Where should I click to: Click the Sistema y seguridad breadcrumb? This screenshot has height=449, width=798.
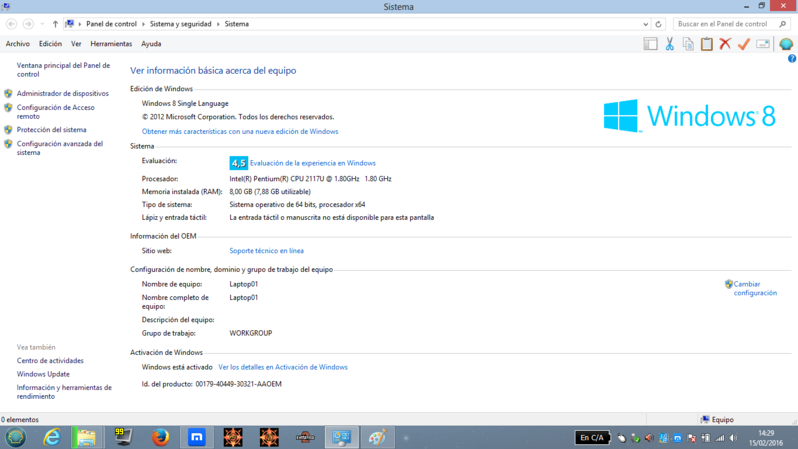[180, 24]
